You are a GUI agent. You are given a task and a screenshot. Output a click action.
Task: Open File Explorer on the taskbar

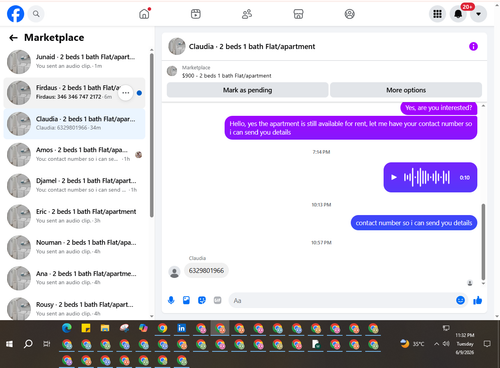click(x=105, y=328)
